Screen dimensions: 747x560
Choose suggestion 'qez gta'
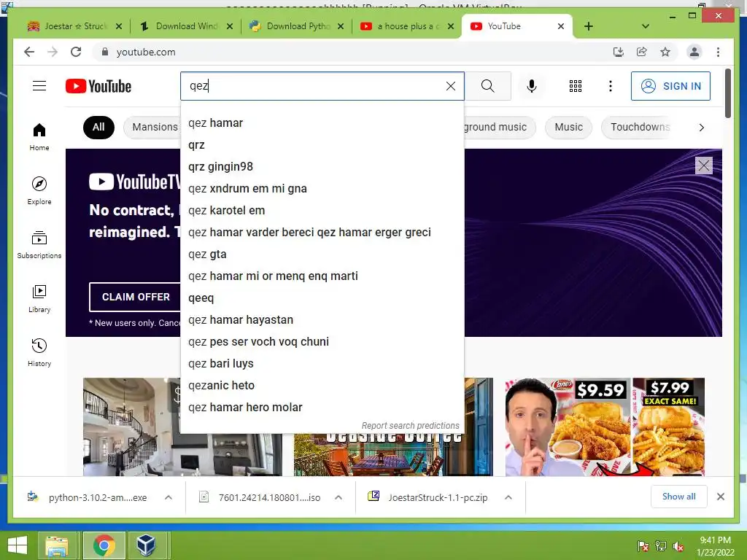tap(322, 254)
